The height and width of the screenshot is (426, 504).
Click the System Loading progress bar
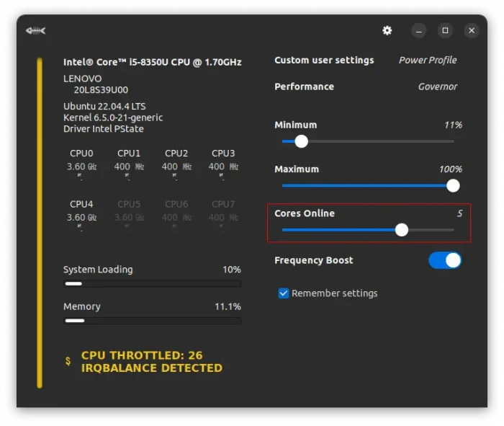point(152,284)
